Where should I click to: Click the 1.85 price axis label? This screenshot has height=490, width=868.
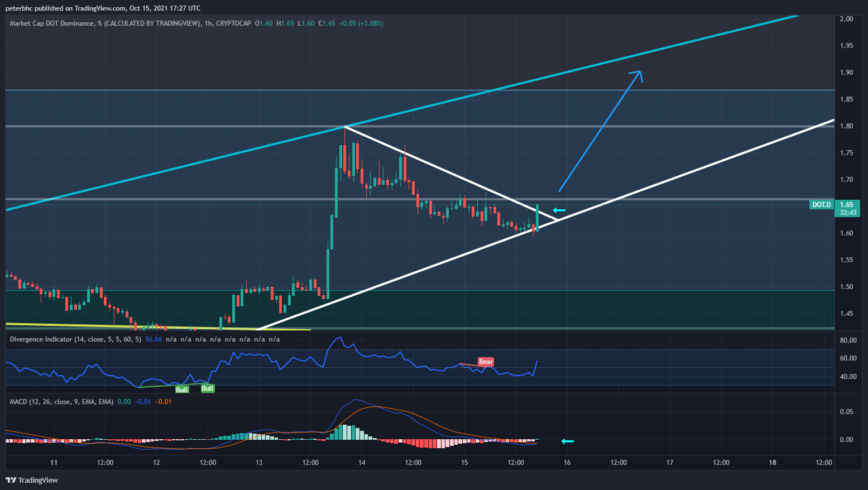(847, 99)
